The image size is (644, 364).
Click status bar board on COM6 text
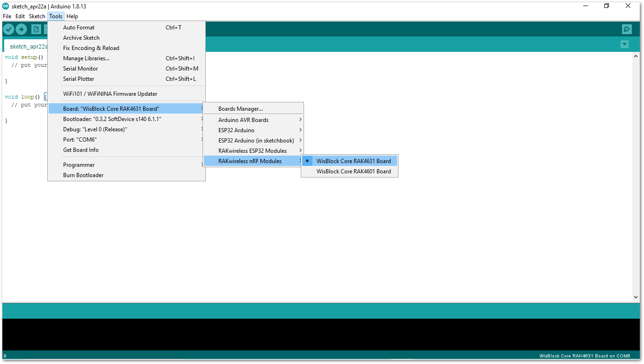(585, 356)
